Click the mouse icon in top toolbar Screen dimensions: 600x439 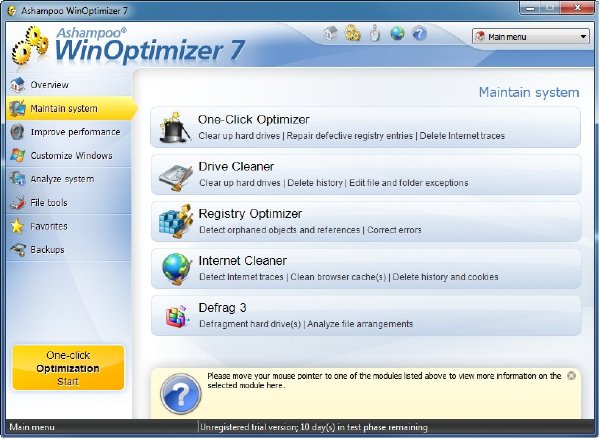tap(375, 33)
